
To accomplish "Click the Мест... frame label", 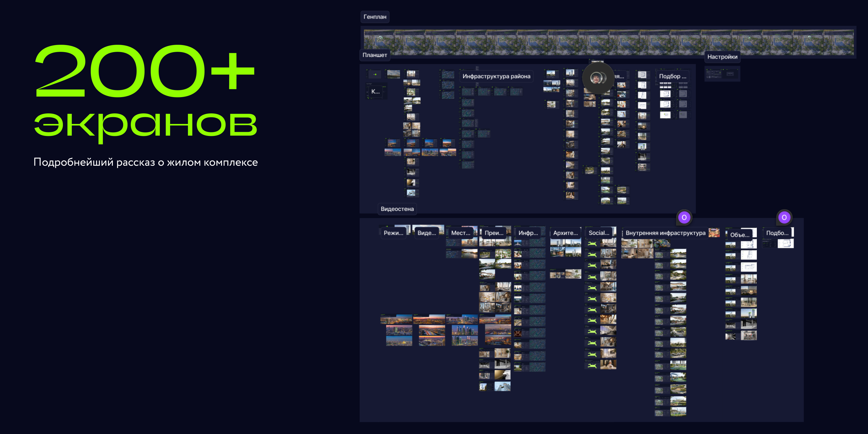I will (460, 233).
